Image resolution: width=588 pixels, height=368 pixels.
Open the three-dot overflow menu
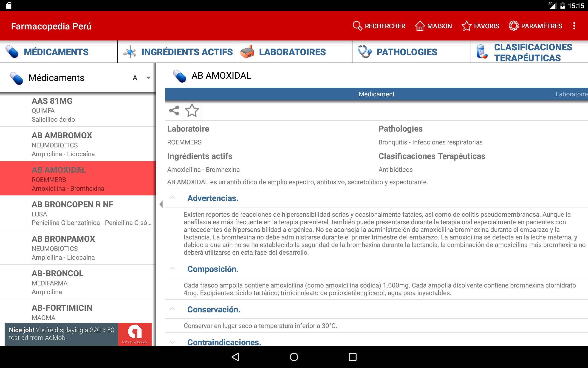(x=574, y=26)
